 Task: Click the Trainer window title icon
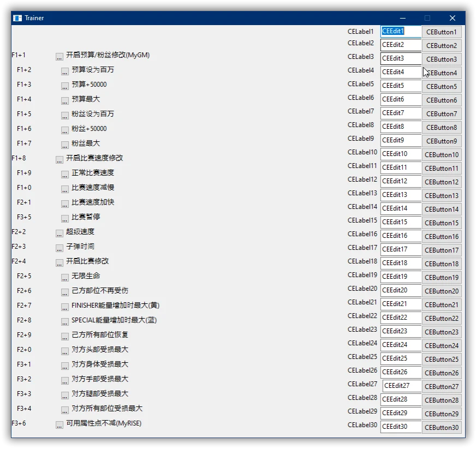[x=17, y=18]
